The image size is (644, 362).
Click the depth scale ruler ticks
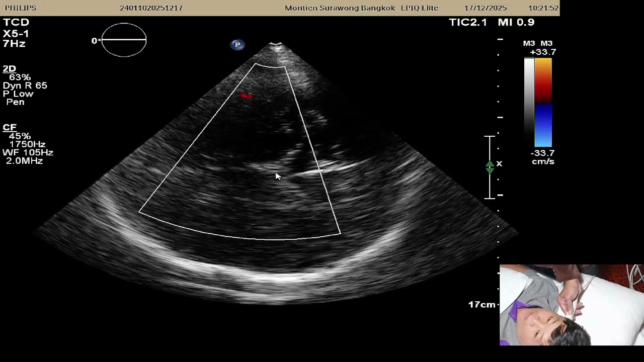(x=499, y=172)
